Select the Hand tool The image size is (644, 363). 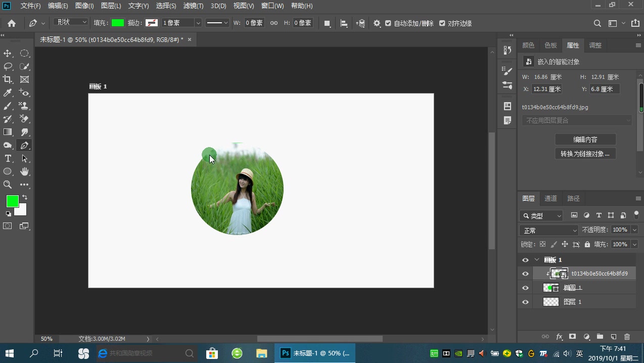[x=24, y=171]
